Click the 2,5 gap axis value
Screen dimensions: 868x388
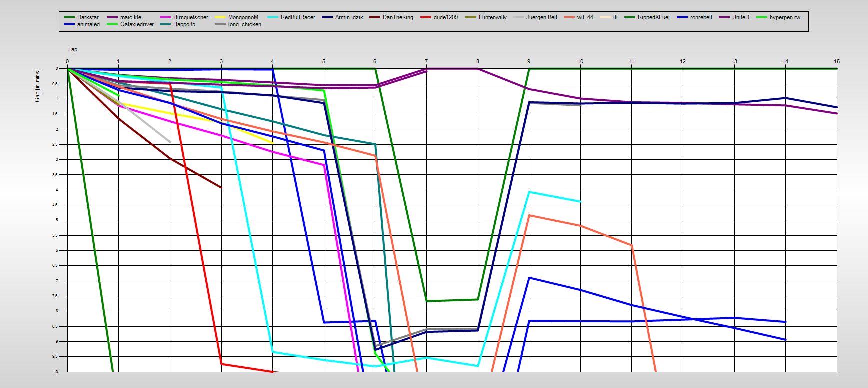(x=55, y=145)
